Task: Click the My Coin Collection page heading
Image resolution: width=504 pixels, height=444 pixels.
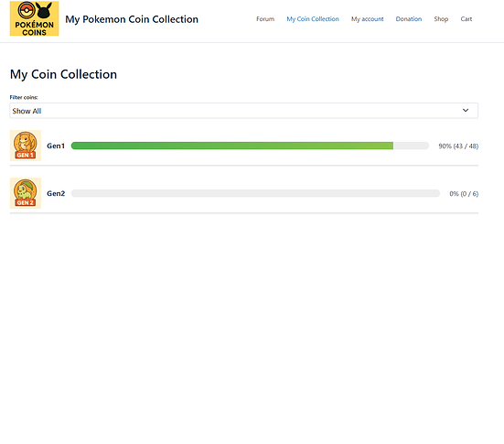Action: click(63, 74)
